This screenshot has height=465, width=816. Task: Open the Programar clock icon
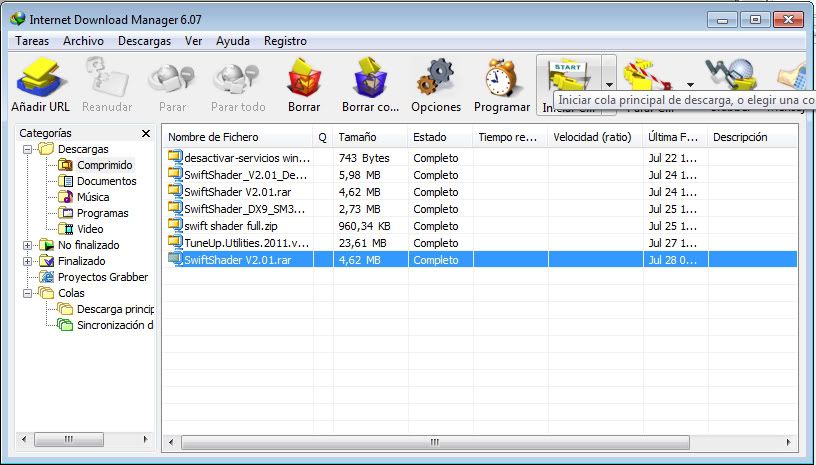tap(502, 78)
